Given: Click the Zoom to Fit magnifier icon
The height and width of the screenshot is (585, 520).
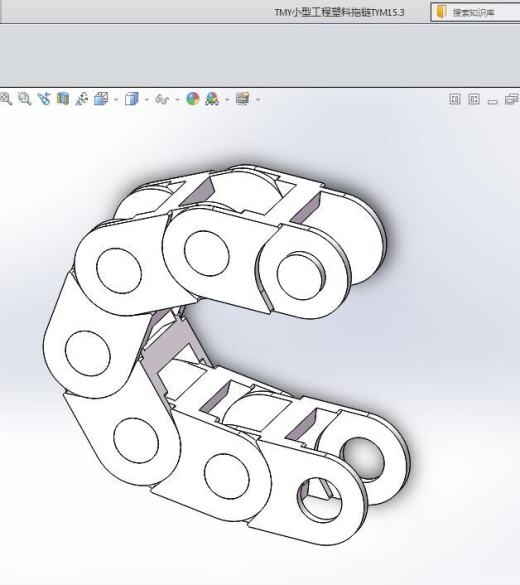Looking at the screenshot, I should click(6, 99).
